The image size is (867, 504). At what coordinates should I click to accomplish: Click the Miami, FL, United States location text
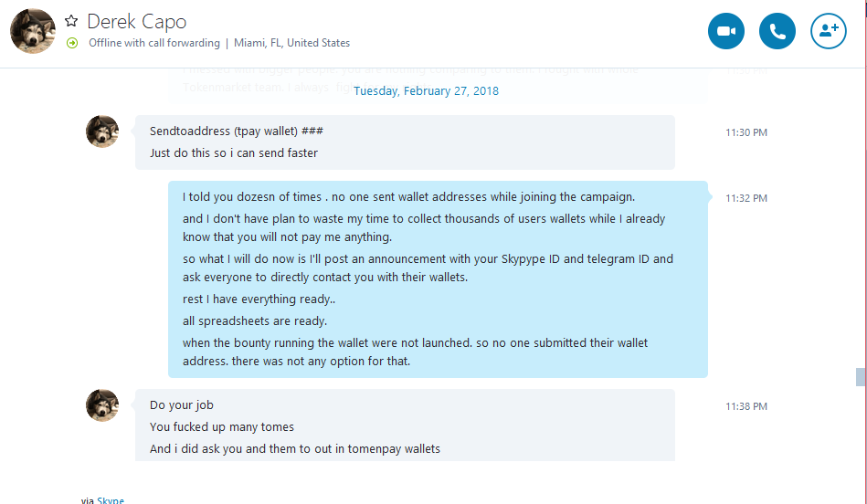tap(292, 43)
